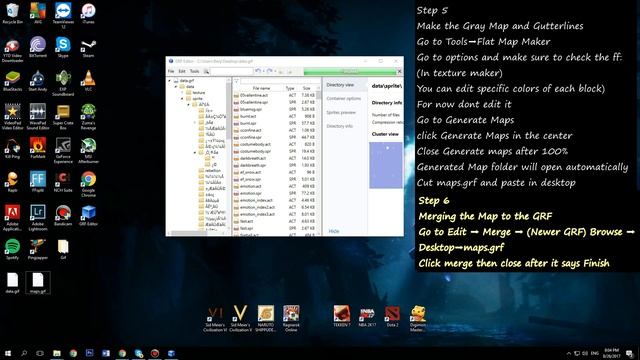This screenshot has height=360, width=640.
Task: Collapse the sprite folder tree node
Action: click(182, 98)
